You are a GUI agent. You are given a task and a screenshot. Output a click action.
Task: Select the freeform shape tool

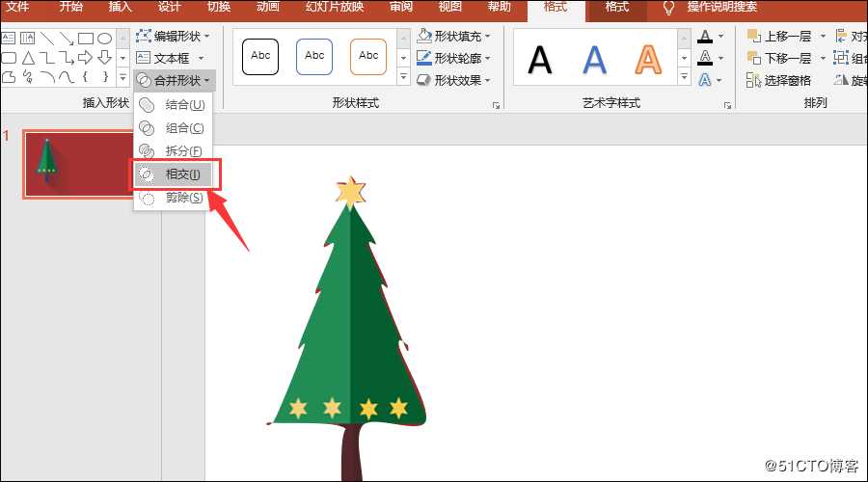[9, 77]
